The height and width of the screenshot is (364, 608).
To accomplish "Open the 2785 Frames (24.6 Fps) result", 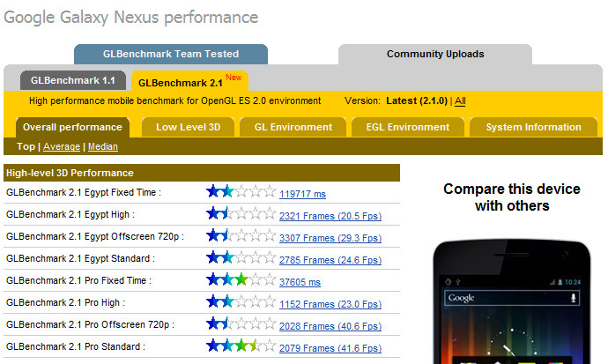I will 330,260.
